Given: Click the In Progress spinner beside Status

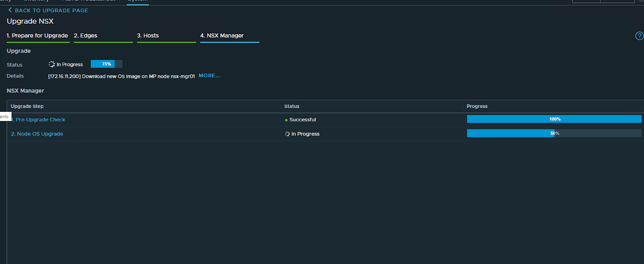Looking at the screenshot, I should (x=52, y=64).
